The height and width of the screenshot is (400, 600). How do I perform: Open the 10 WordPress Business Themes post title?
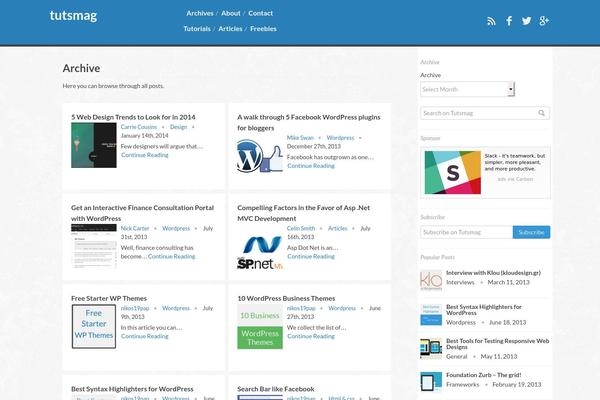pos(286,298)
